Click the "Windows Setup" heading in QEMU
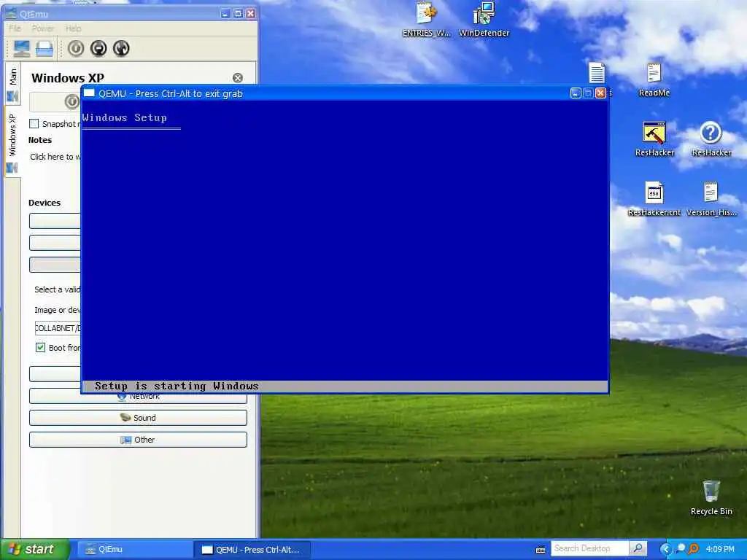 (x=124, y=117)
